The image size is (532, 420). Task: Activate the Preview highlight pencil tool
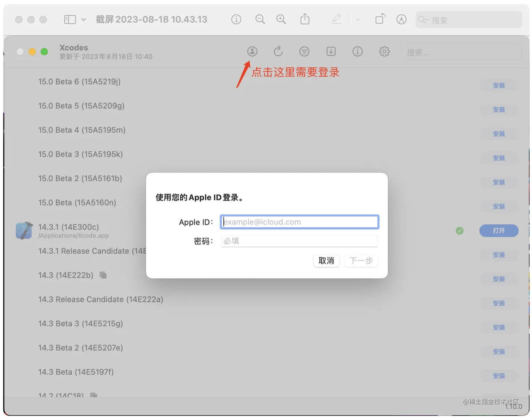pos(336,19)
